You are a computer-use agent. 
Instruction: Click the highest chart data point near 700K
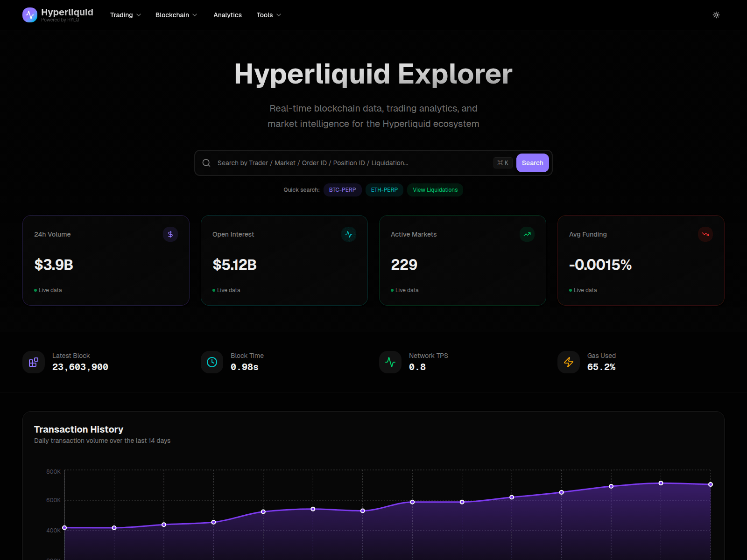pyautogui.click(x=661, y=483)
